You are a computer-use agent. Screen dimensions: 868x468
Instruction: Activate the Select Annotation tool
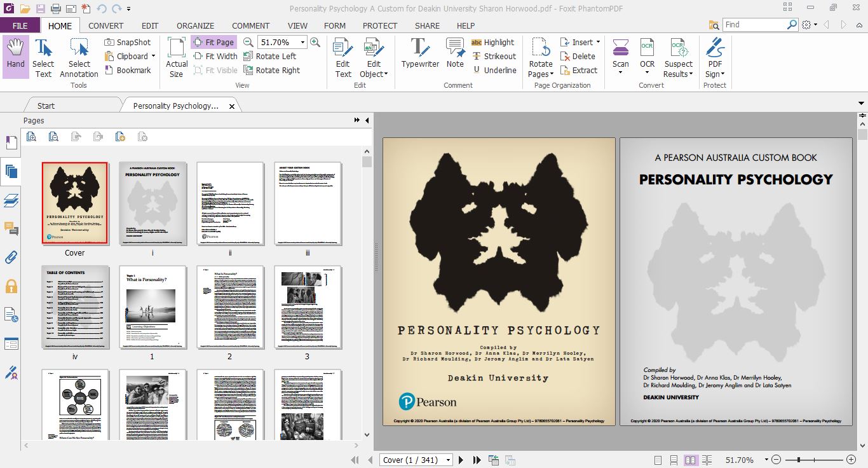coord(79,57)
